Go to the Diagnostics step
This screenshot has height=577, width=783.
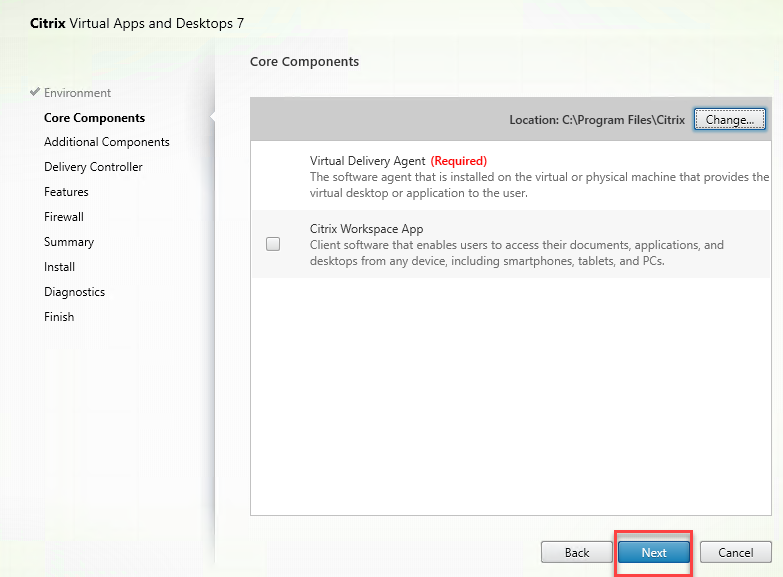74,292
